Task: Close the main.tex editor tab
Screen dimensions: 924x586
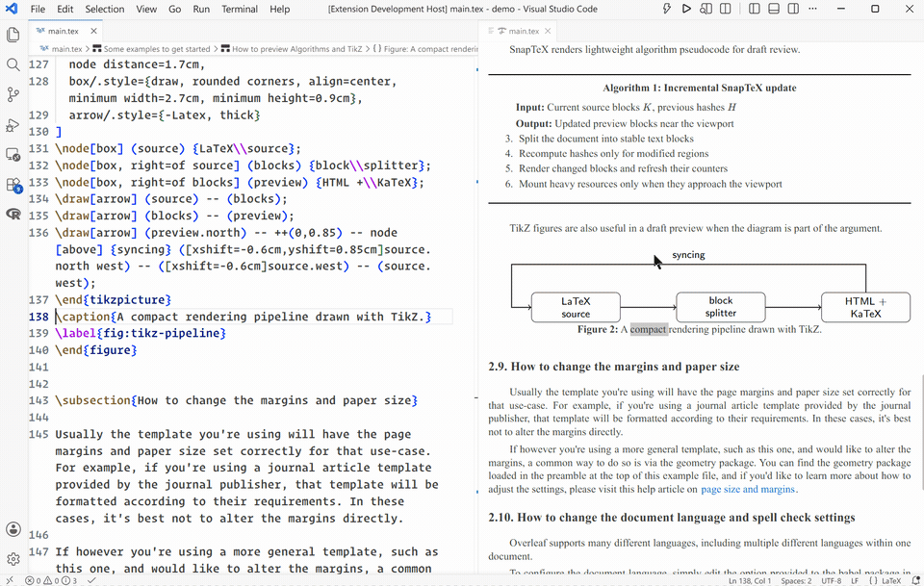Action: click(93, 31)
